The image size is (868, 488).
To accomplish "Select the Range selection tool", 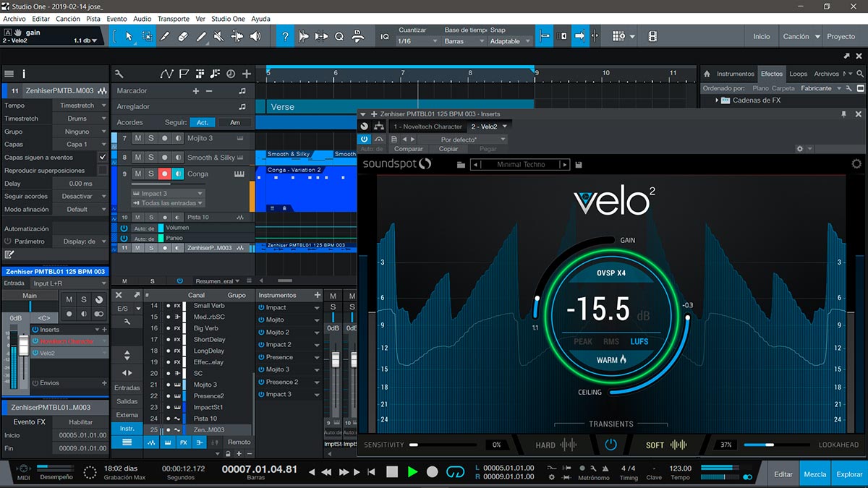I will click(147, 36).
